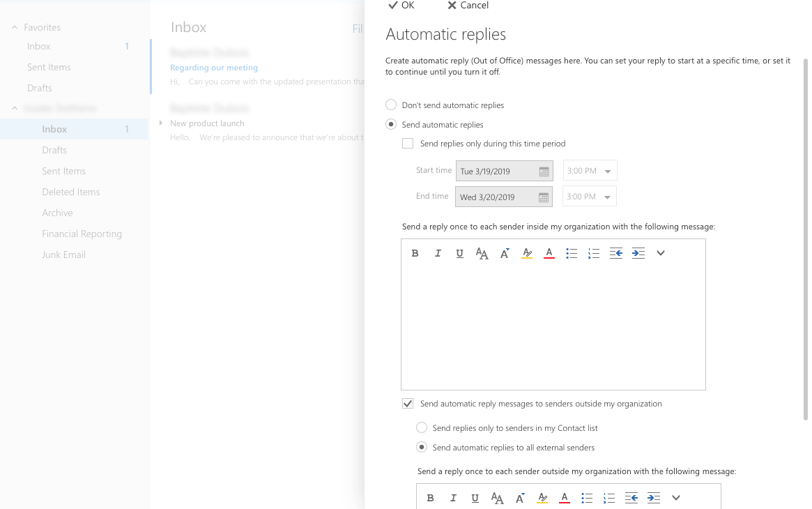Open the Financial Reporting folder
The height and width of the screenshot is (509, 812).
point(82,234)
